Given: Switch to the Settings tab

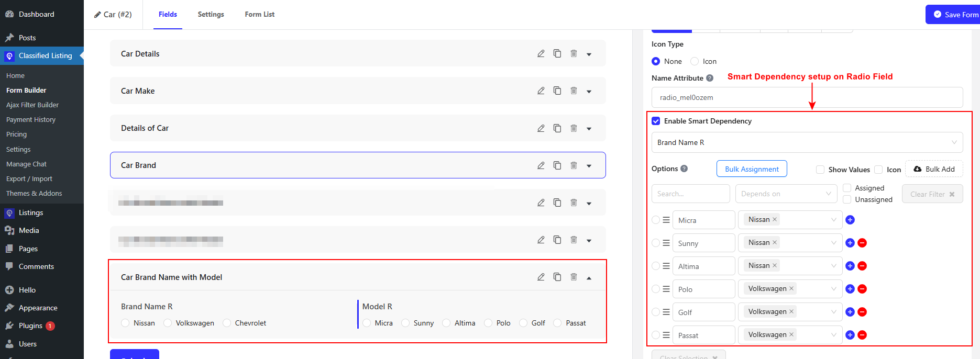Looking at the screenshot, I should (x=211, y=14).
